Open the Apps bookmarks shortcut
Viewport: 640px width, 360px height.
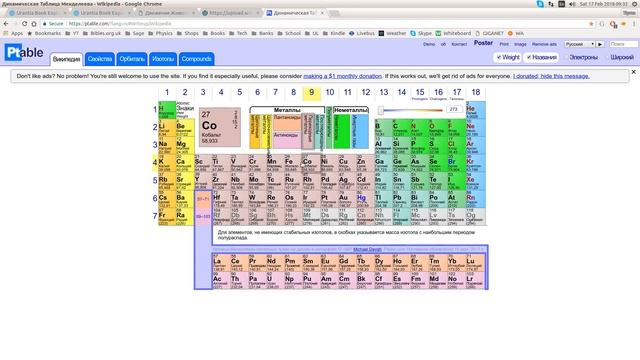coord(13,33)
